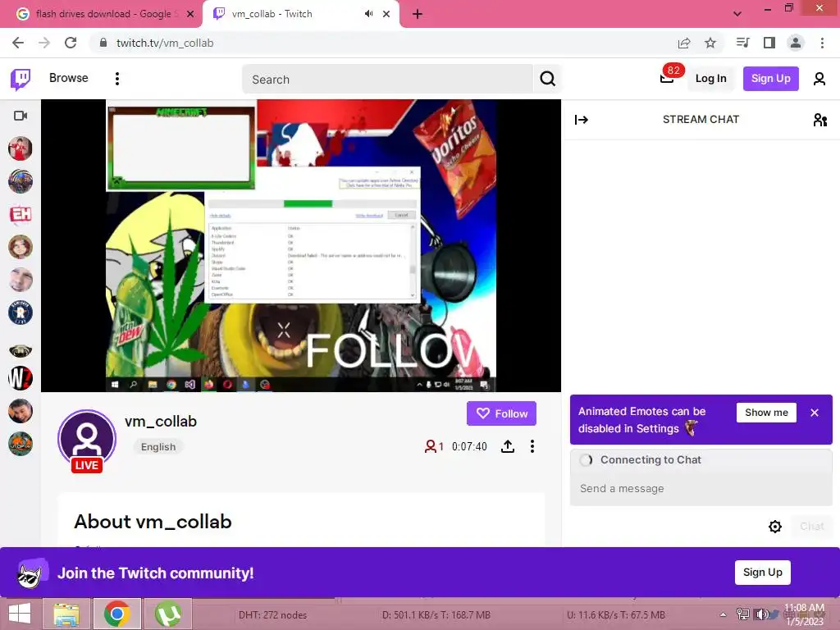
Task: Open uTorrent from the taskbar
Action: pos(168,614)
